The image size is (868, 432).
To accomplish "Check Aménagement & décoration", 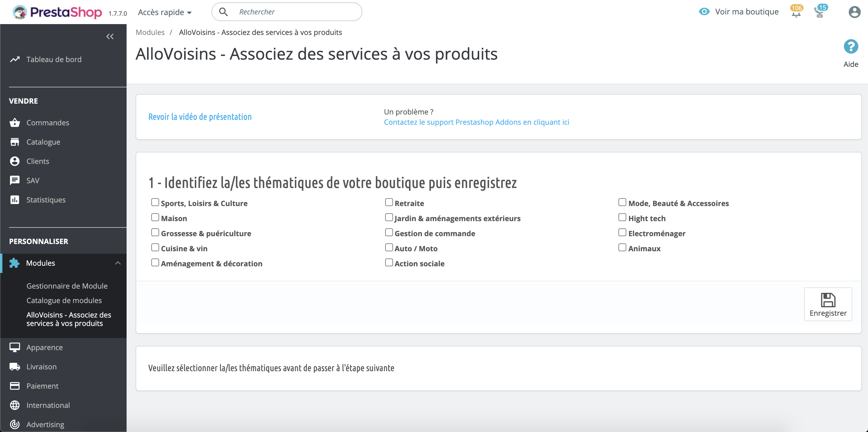I will (155, 262).
